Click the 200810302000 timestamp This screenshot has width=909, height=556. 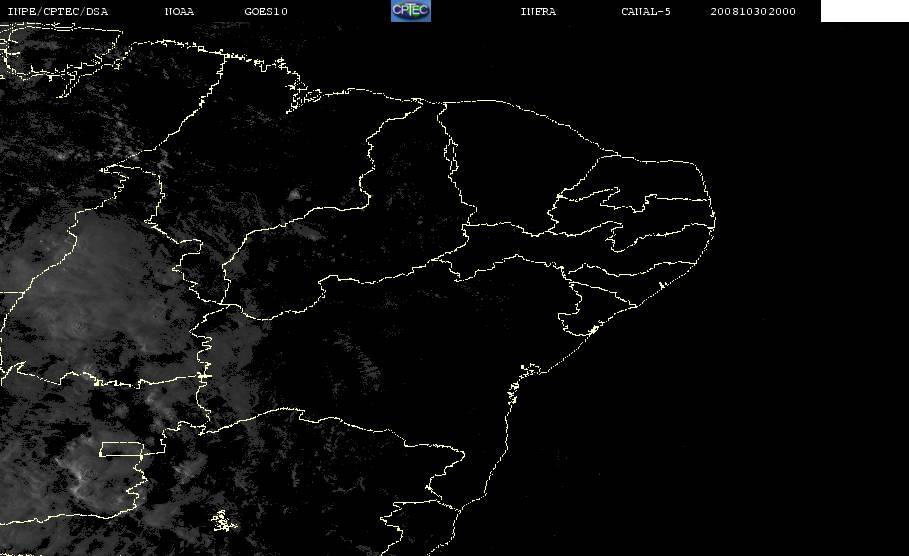753,11
